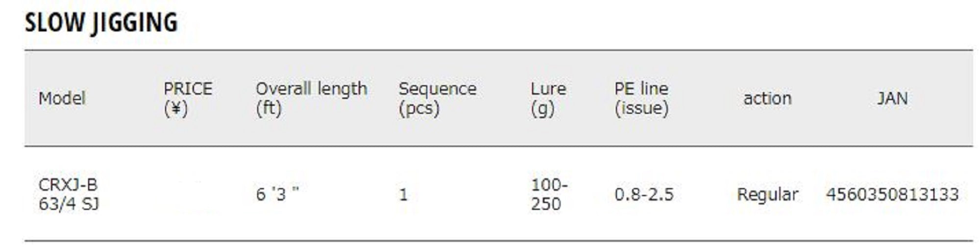980x247 pixels.
Task: Click the (¥) unit under PRICE
Action: click(175, 108)
